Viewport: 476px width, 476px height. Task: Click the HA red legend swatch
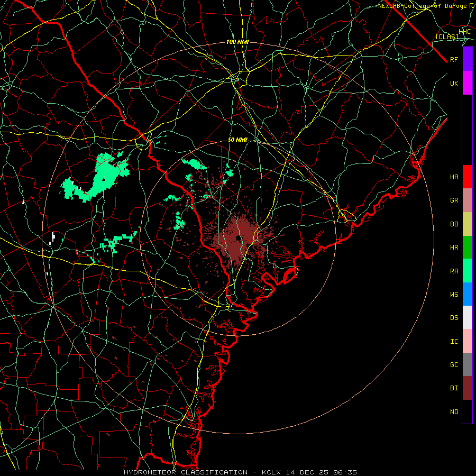point(467,177)
